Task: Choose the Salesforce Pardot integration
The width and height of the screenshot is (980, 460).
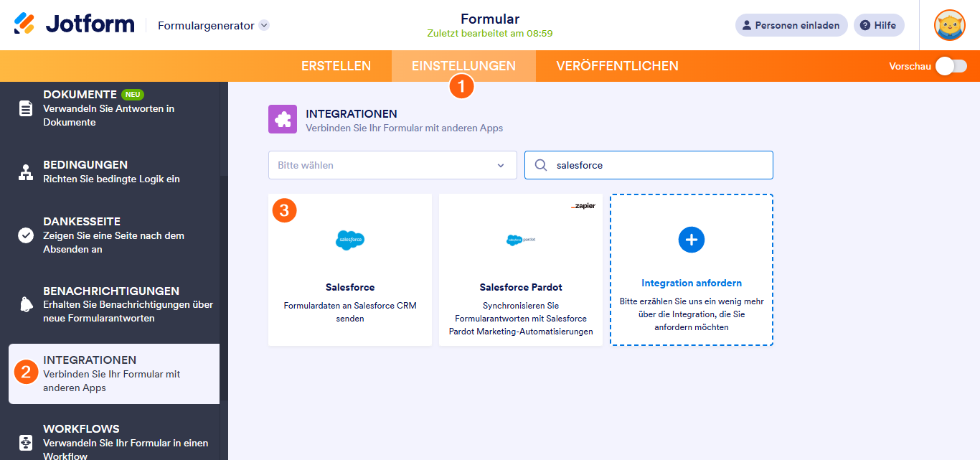Action: coord(520,269)
